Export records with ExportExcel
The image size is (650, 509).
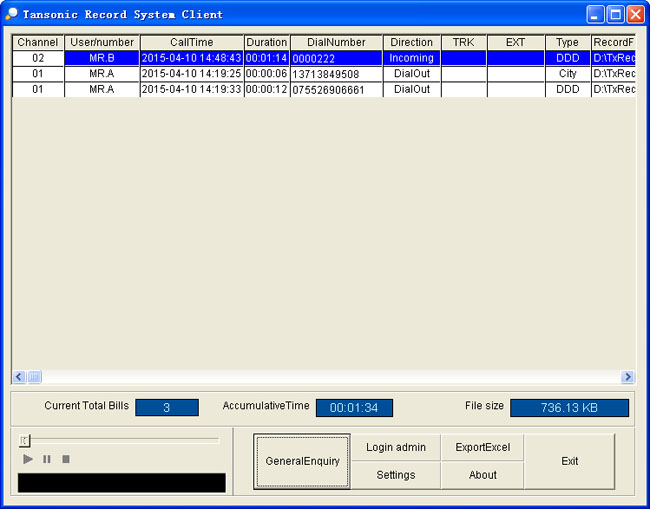(482, 447)
